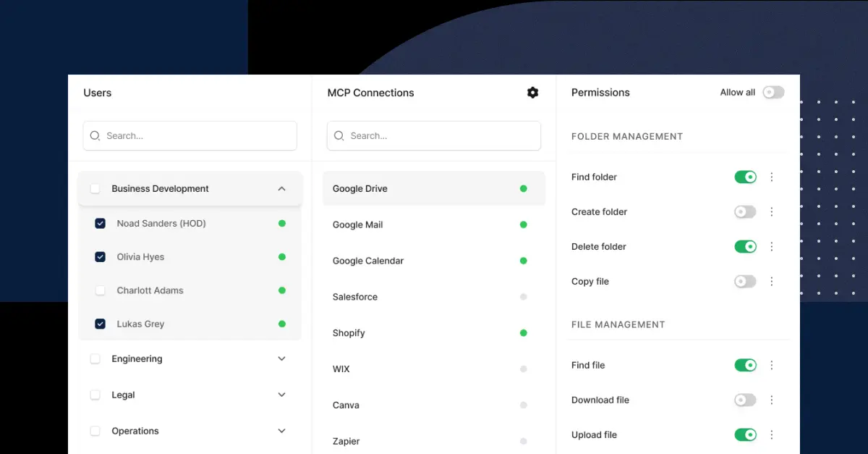
Task: Select the Shopify connection
Action: pyautogui.click(x=349, y=332)
